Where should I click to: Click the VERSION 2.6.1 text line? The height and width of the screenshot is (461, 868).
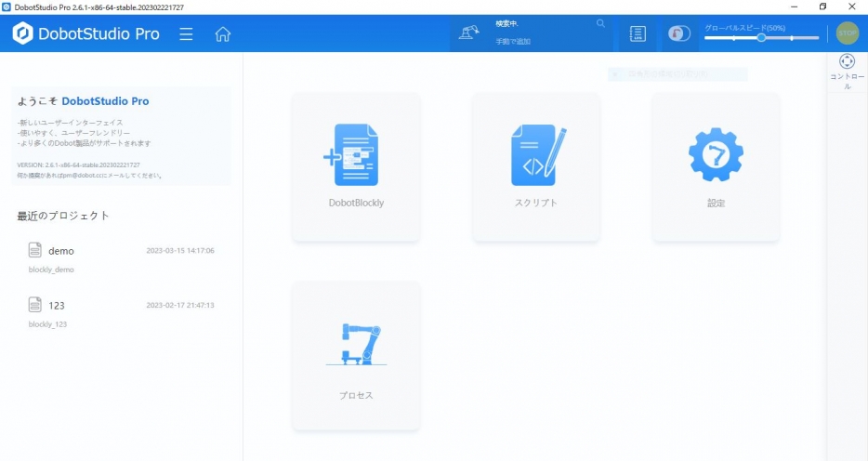79,165
